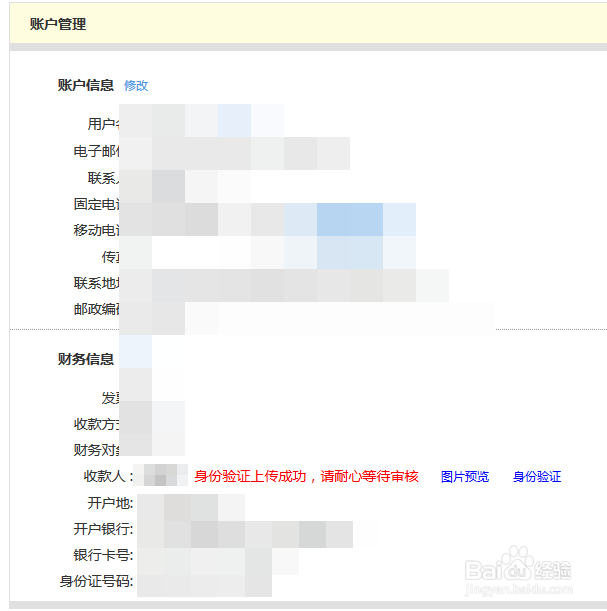Click the 账户管理 page title
This screenshot has width=607, height=611.
pyautogui.click(x=58, y=24)
